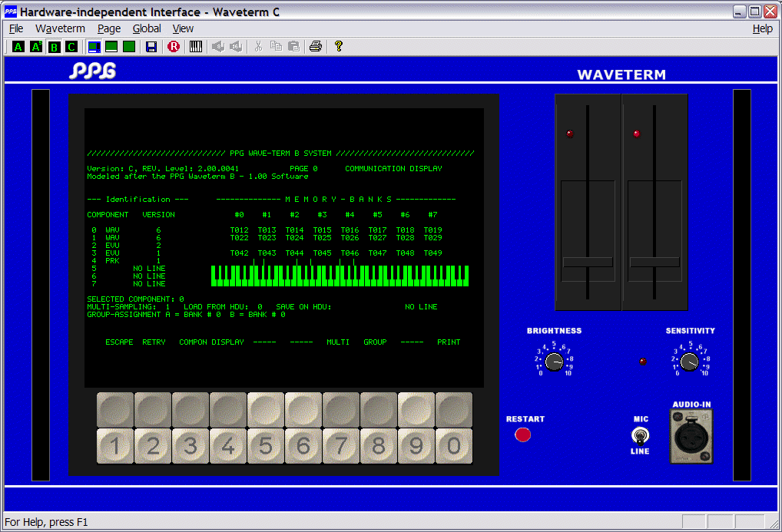Click the T019 memory bank entry
782x532 pixels.
(433, 230)
